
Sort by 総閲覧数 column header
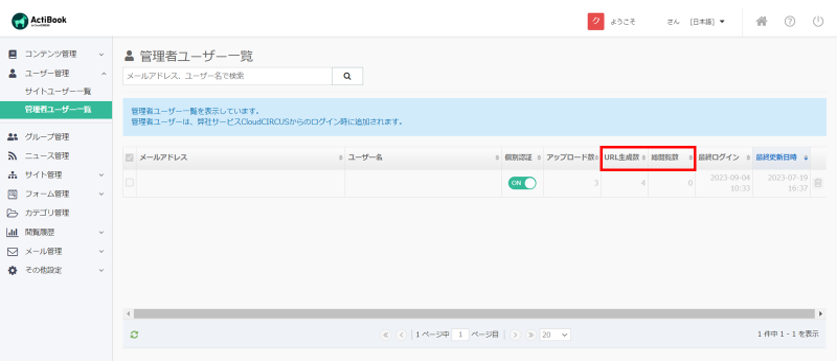pyautogui.click(x=672, y=158)
